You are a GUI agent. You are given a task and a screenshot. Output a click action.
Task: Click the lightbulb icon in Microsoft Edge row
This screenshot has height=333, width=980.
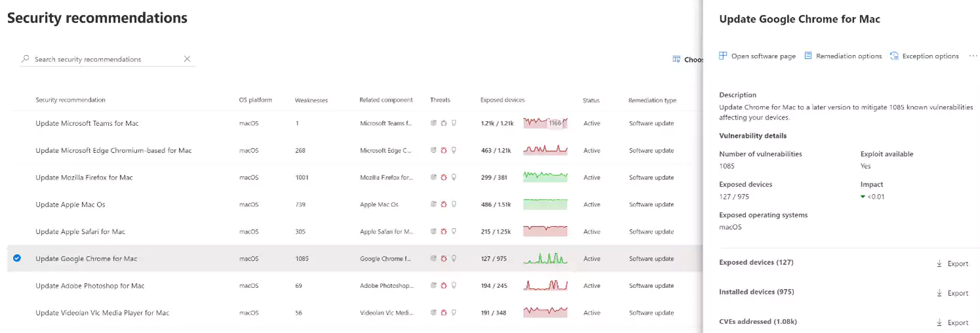point(453,150)
